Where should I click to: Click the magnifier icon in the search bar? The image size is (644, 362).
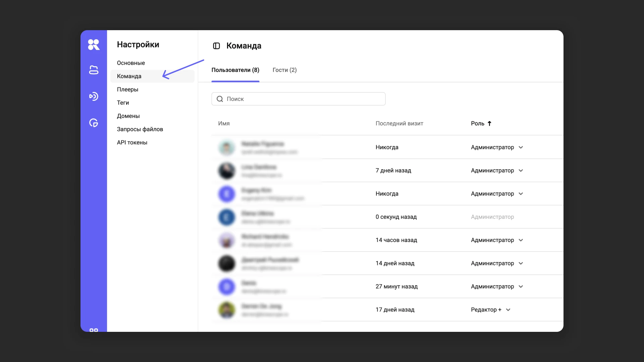pyautogui.click(x=220, y=99)
